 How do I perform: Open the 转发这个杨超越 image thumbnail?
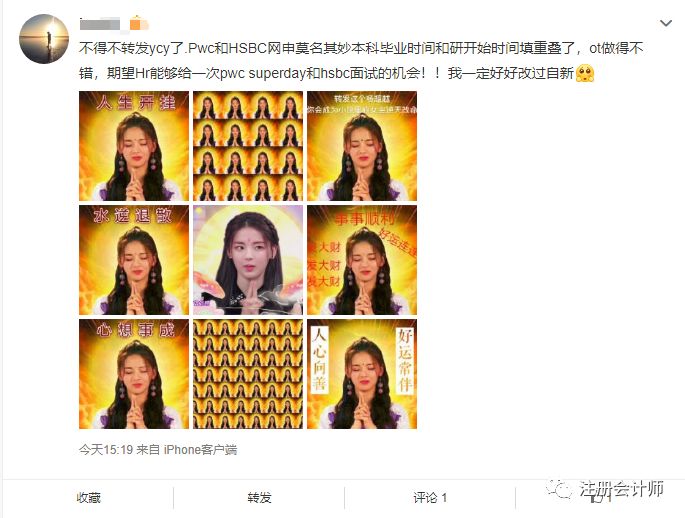(362, 146)
